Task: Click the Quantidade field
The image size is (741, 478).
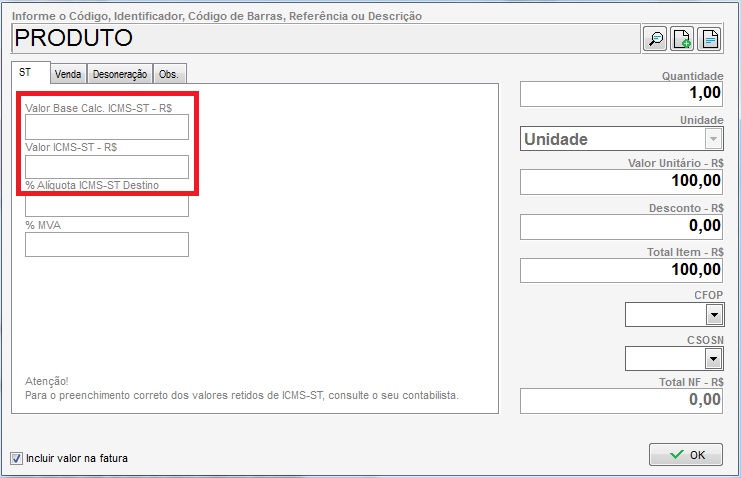Action: tap(621, 93)
